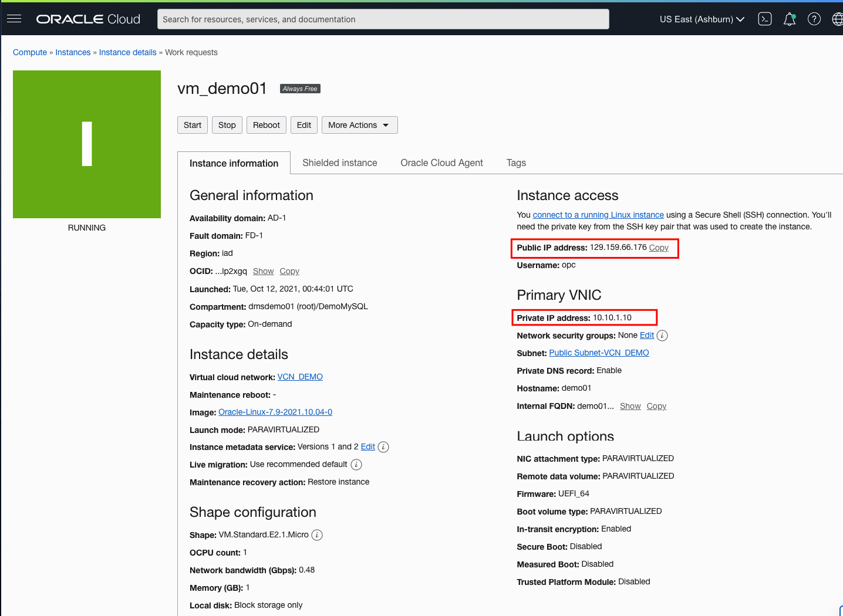Copy the Public IP address
The height and width of the screenshot is (616, 843).
click(x=659, y=248)
